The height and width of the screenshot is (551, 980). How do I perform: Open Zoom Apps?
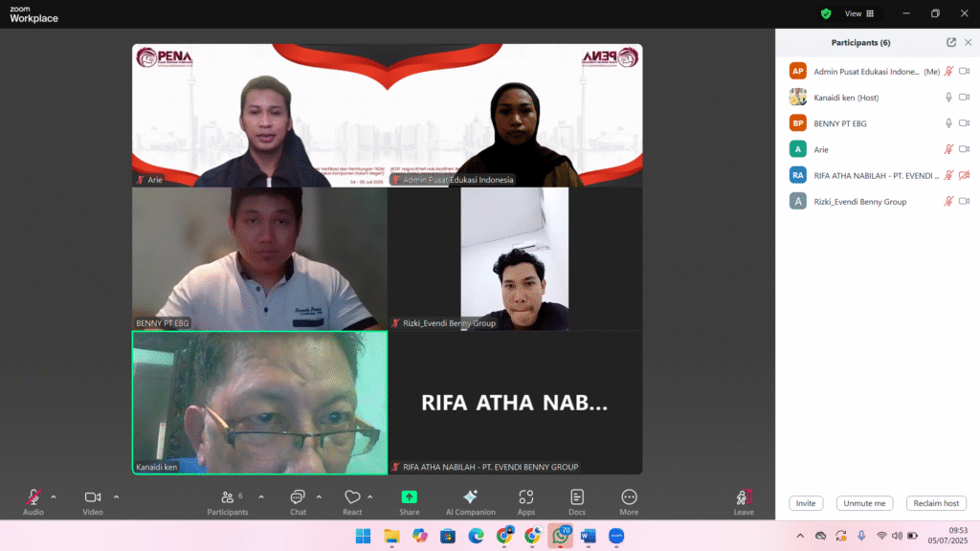526,501
